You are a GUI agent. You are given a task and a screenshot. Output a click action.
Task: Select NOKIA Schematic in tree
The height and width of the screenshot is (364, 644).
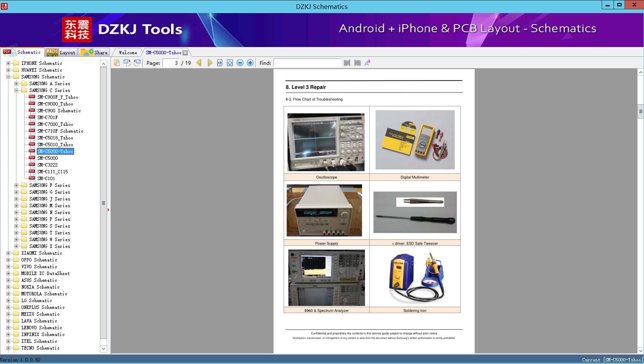click(x=40, y=287)
